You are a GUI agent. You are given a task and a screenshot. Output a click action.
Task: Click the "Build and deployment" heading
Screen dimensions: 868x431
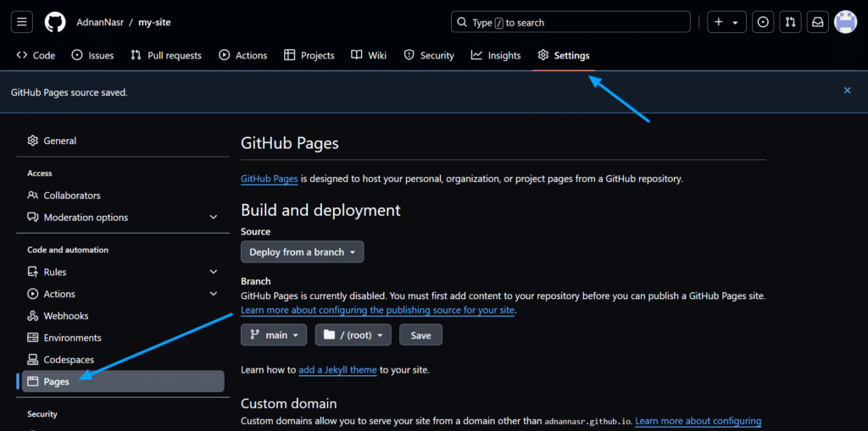coord(320,210)
